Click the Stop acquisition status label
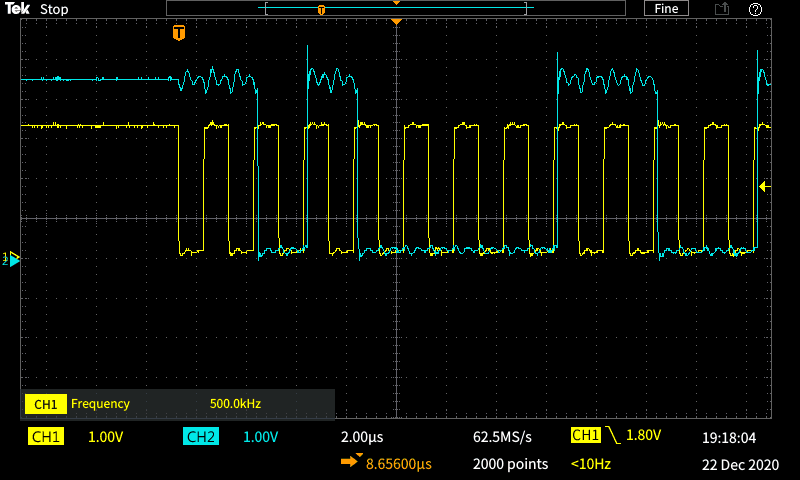This screenshot has height=480, width=800. tap(54, 9)
